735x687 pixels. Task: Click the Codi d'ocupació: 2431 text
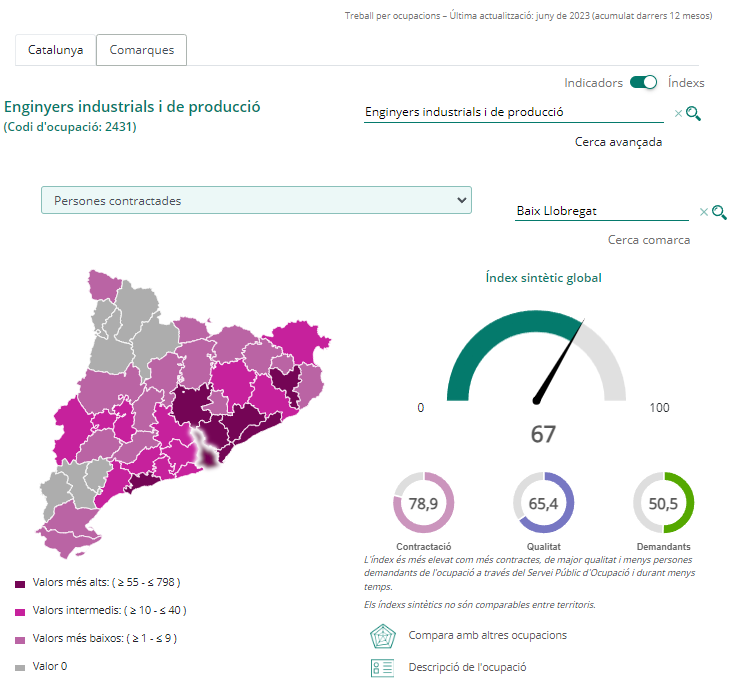click(x=70, y=127)
